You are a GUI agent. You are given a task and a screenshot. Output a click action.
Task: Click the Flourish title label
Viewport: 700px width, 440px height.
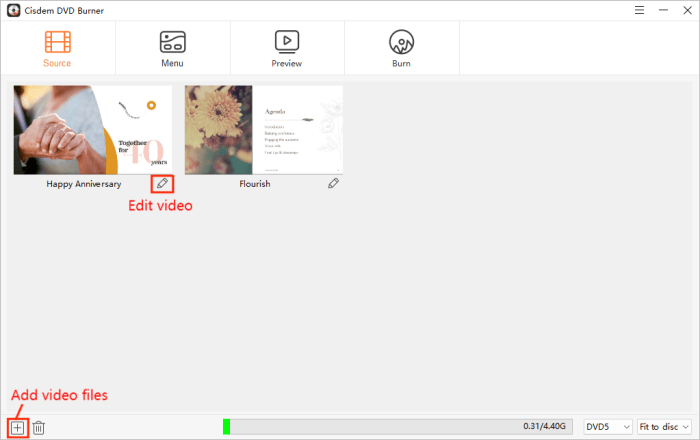[x=255, y=184]
